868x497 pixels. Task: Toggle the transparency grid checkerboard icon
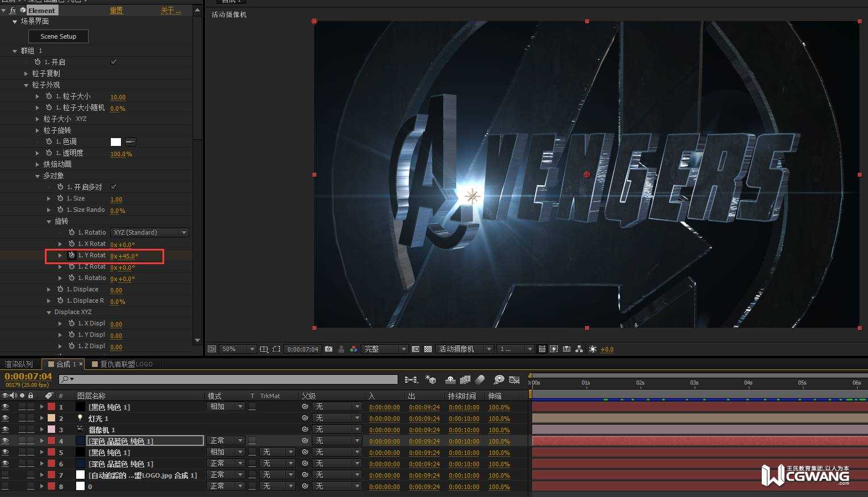428,349
